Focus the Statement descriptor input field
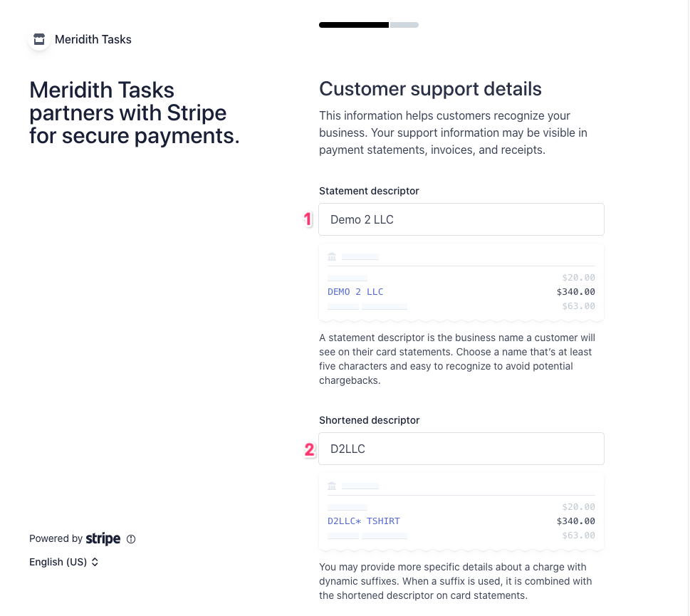The height and width of the screenshot is (616, 690). pos(461,219)
